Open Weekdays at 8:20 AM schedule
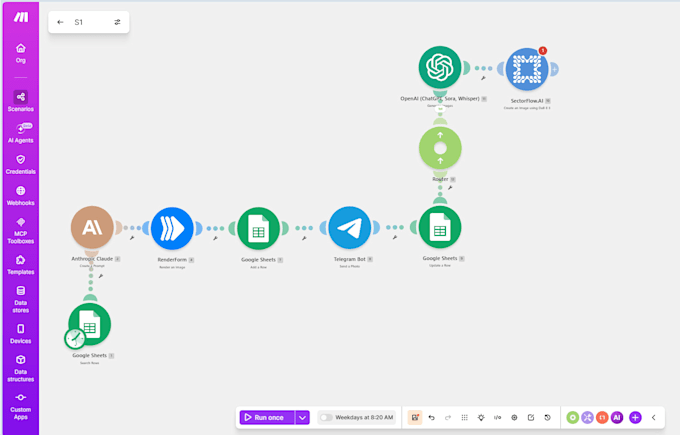Image resolution: width=680 pixels, height=435 pixels. (x=364, y=417)
